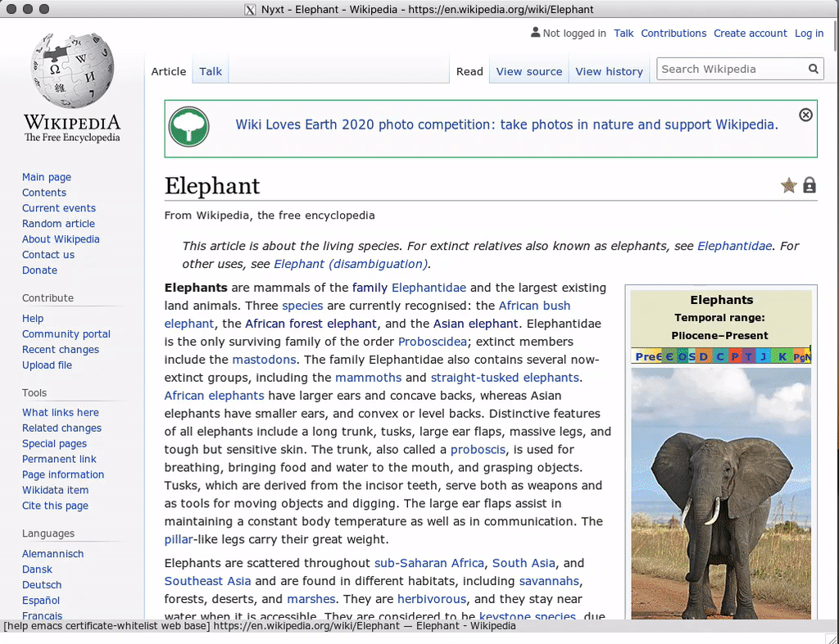839x644 pixels.
Task: Load a Random article
Action: pos(58,224)
